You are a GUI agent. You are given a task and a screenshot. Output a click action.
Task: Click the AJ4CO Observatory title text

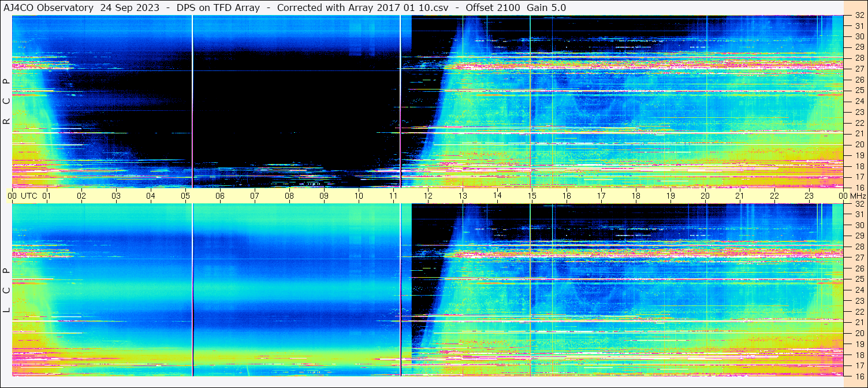click(49, 8)
